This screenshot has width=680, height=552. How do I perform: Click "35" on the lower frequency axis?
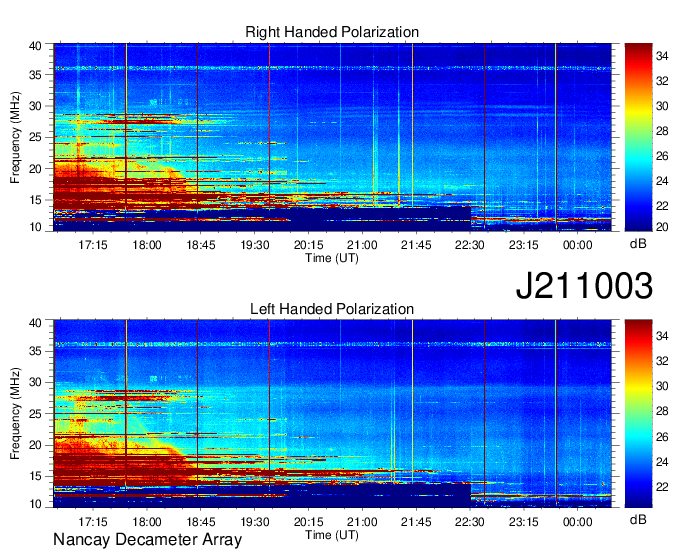tap(35, 351)
